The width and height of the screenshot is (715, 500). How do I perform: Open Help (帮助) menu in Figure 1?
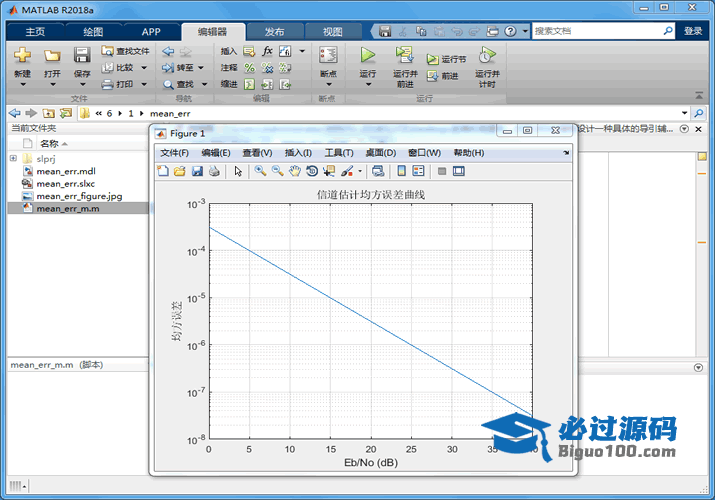coord(469,153)
